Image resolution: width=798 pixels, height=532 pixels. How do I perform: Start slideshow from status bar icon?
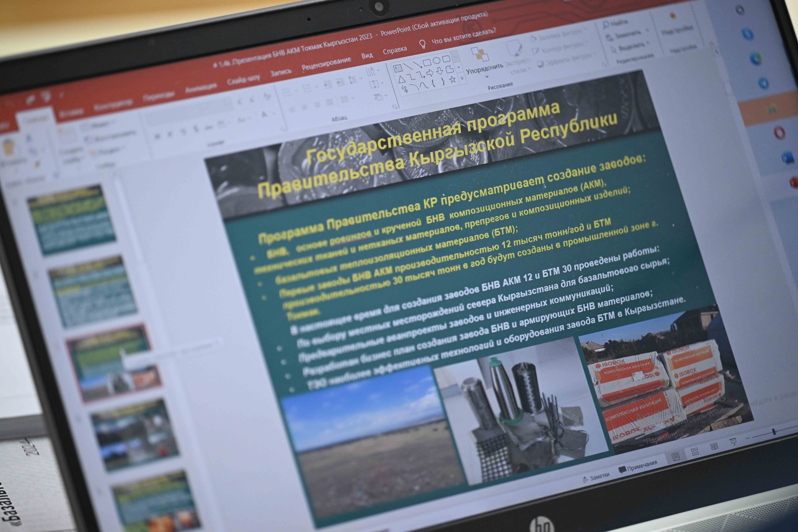pyautogui.click(x=733, y=442)
